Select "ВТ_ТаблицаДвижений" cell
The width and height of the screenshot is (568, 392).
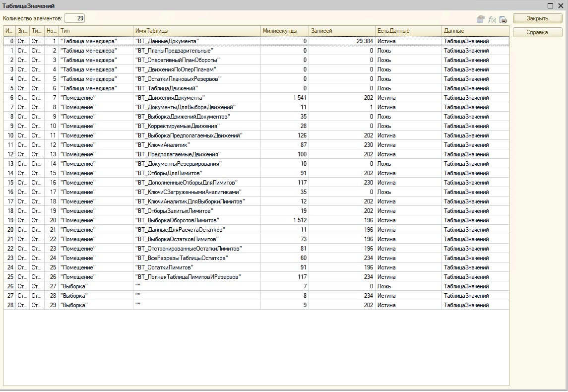(x=197, y=88)
